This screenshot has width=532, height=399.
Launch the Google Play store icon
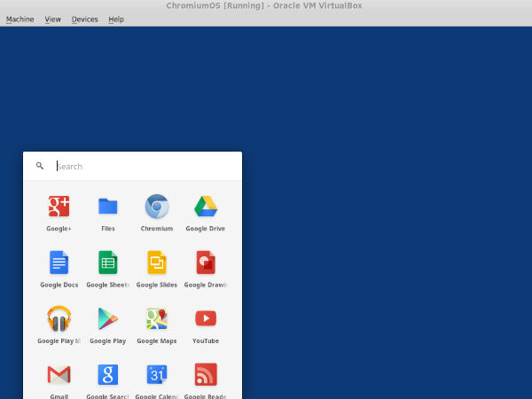pyautogui.click(x=108, y=318)
